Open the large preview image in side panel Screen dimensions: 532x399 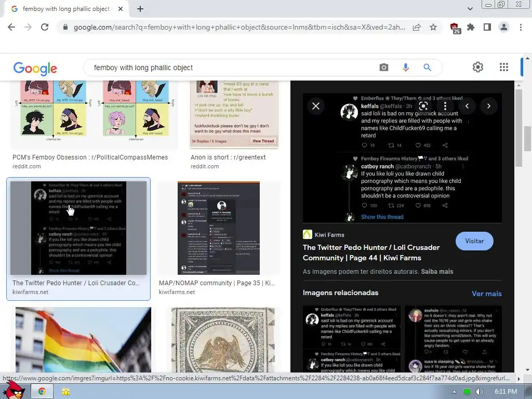pyautogui.click(x=402, y=158)
